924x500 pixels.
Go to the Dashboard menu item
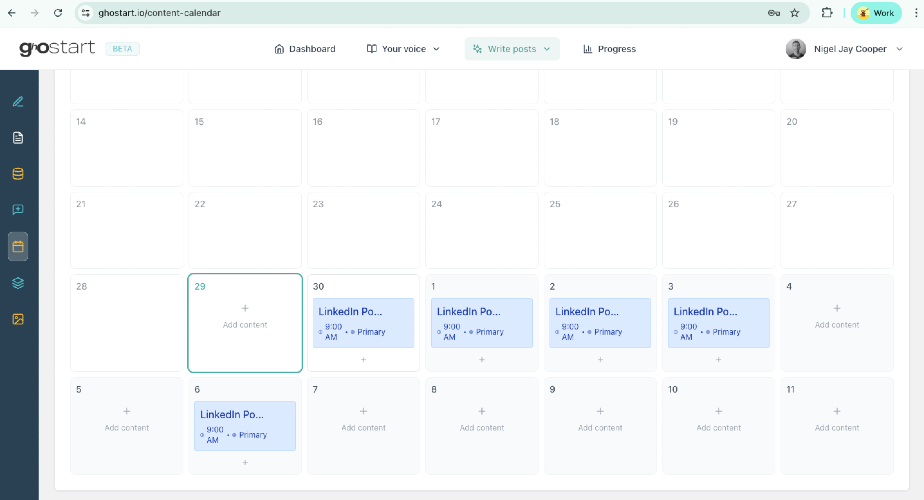point(305,49)
